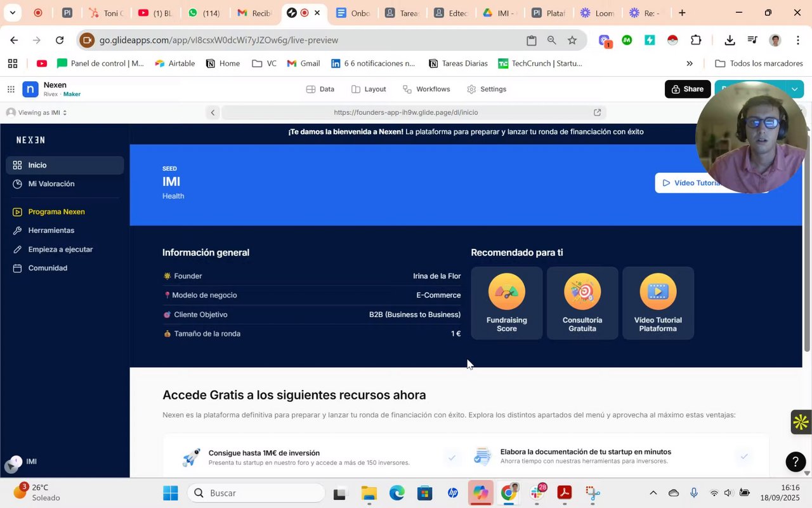
Task: Click the Windows taskbar search box
Action: click(257, 493)
